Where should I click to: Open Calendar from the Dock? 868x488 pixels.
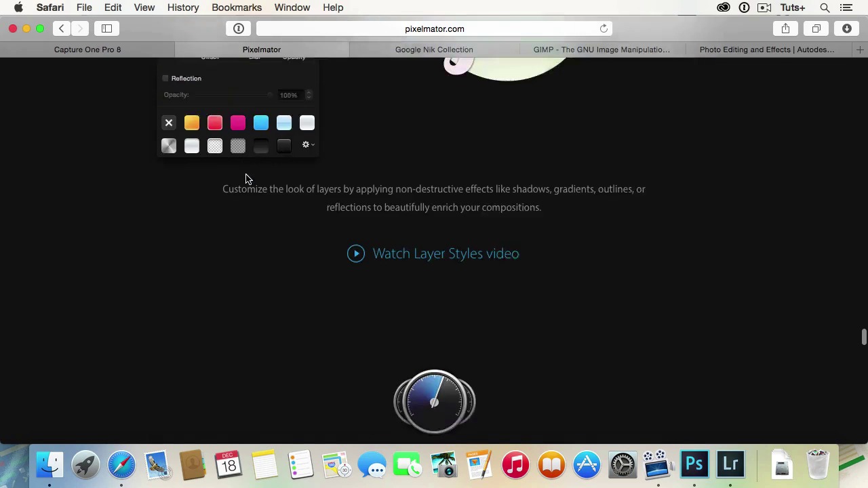(229, 465)
